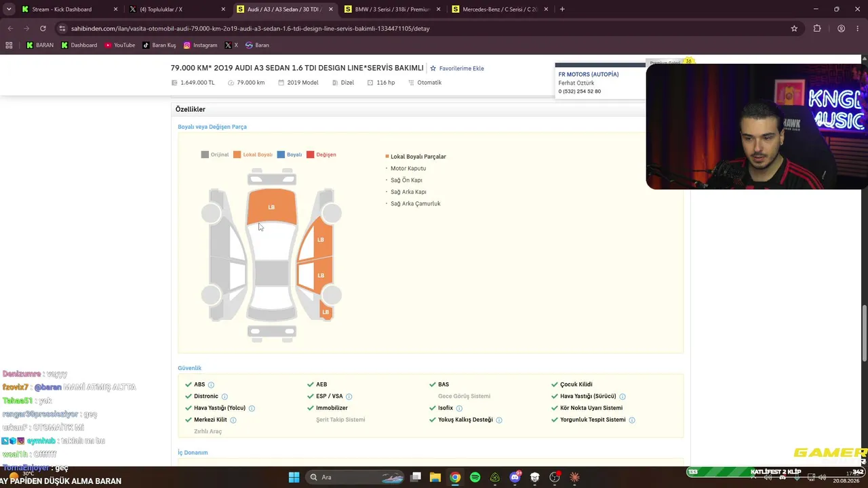
Task: Switch to the (4) Topluluklar / X tab
Action: click(177, 9)
